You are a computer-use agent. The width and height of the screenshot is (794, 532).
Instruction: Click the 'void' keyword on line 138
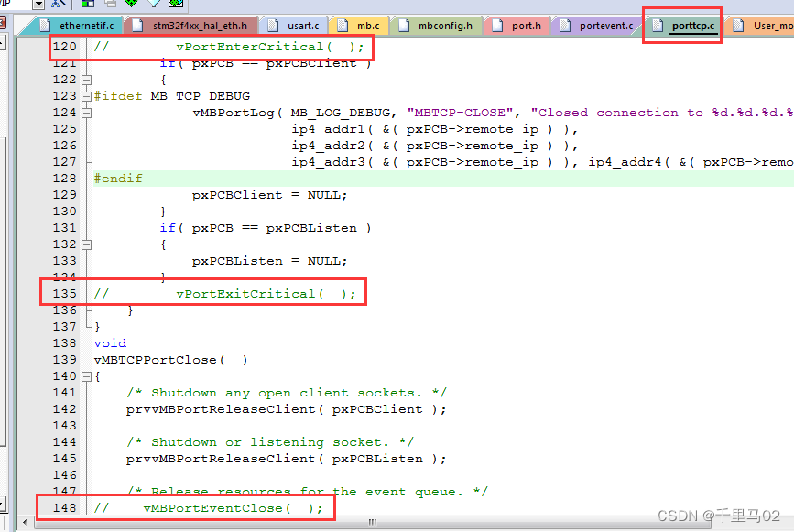click(x=110, y=343)
